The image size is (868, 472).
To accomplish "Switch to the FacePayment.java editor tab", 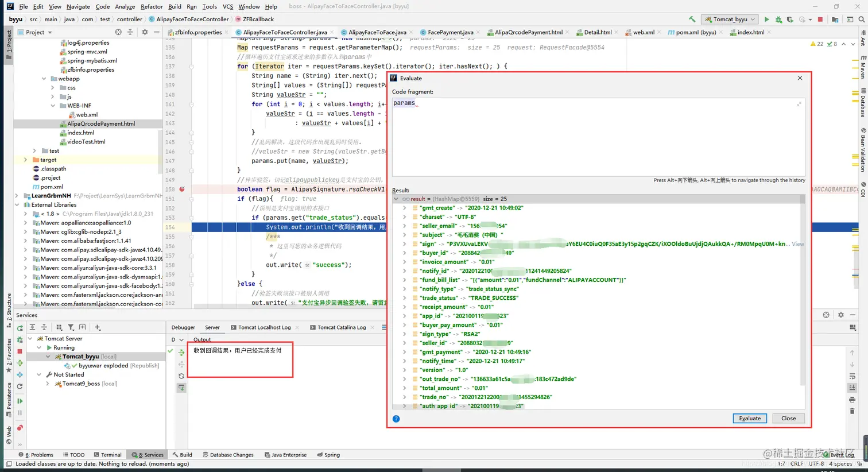I will coord(450,32).
